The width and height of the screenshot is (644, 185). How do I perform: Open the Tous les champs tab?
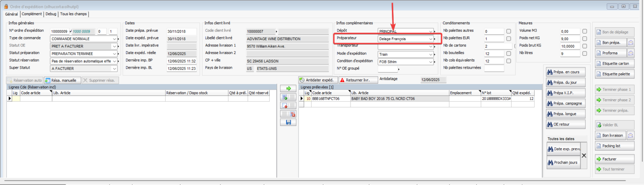click(73, 14)
